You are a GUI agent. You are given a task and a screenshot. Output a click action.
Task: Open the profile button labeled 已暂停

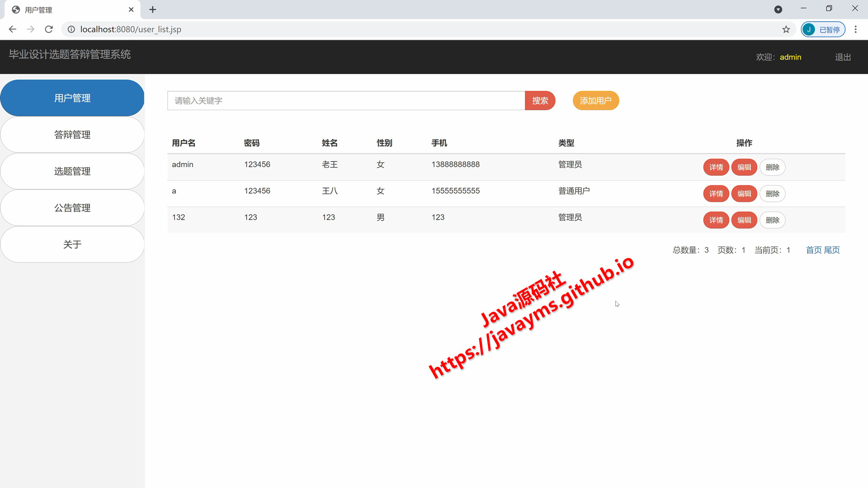pos(823,29)
